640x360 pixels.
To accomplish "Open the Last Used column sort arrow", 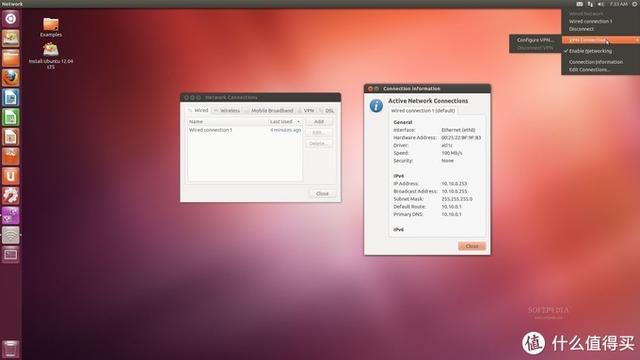I will (x=298, y=122).
